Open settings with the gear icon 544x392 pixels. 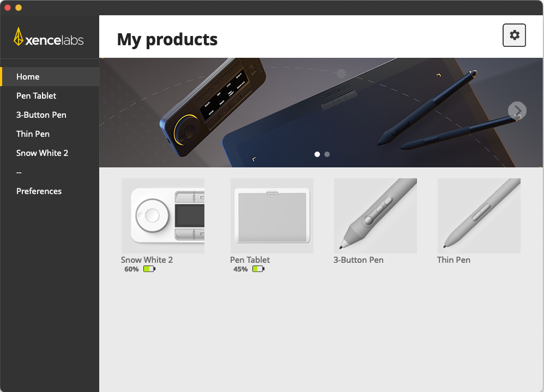click(514, 35)
